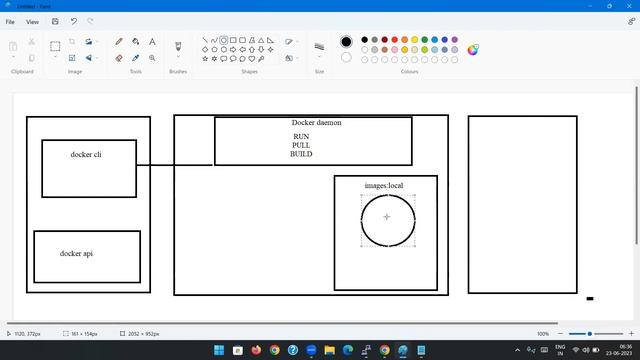Select the Right arrow shape

click(233, 49)
